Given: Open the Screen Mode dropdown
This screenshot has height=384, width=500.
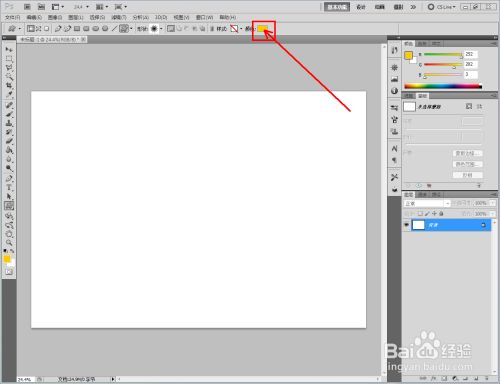Looking at the screenshot, I should tap(121, 7).
